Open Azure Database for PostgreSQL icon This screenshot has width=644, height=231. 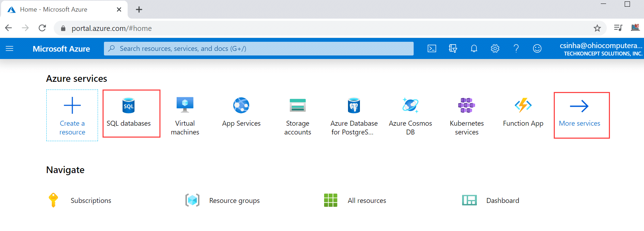click(x=354, y=105)
